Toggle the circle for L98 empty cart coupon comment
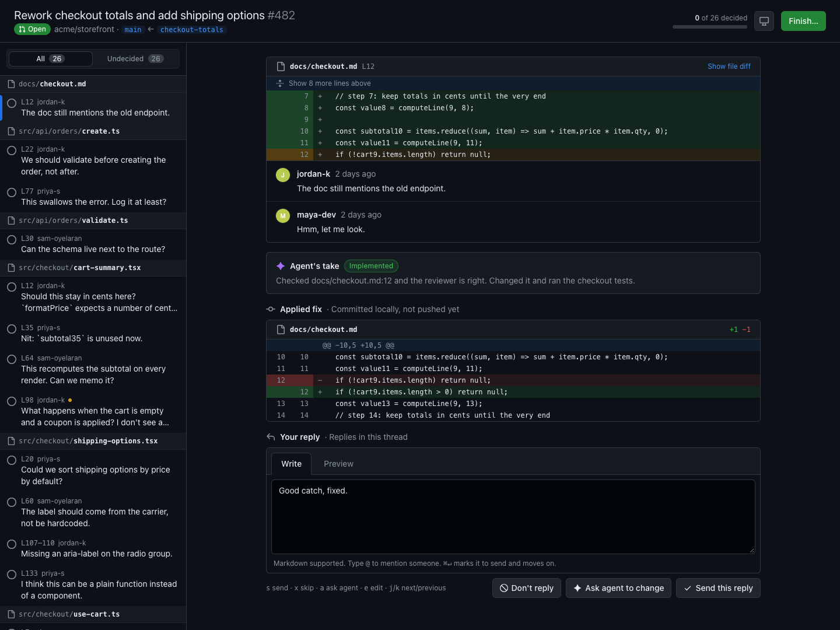The height and width of the screenshot is (630, 840). (x=12, y=401)
